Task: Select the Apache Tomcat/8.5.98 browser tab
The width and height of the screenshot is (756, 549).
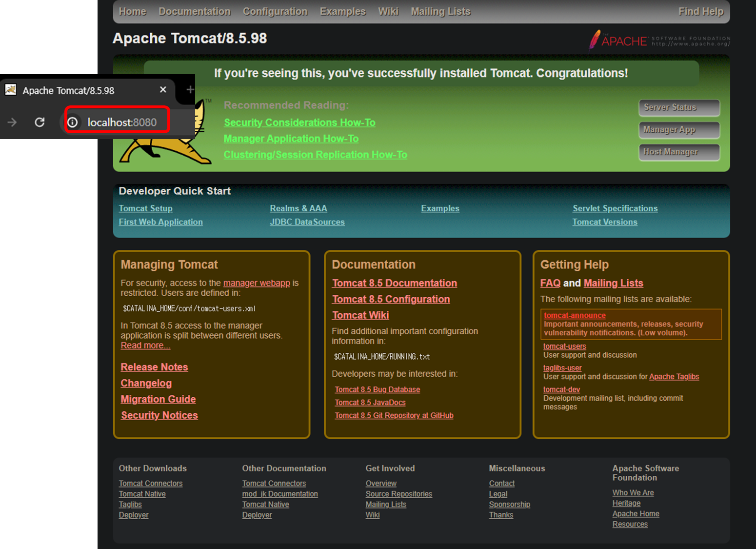Action: pos(87,90)
